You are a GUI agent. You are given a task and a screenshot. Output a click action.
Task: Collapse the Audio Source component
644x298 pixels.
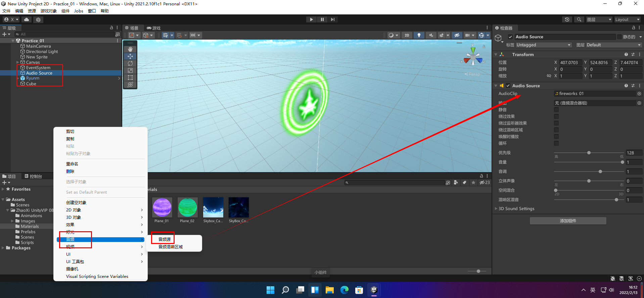pyautogui.click(x=496, y=86)
